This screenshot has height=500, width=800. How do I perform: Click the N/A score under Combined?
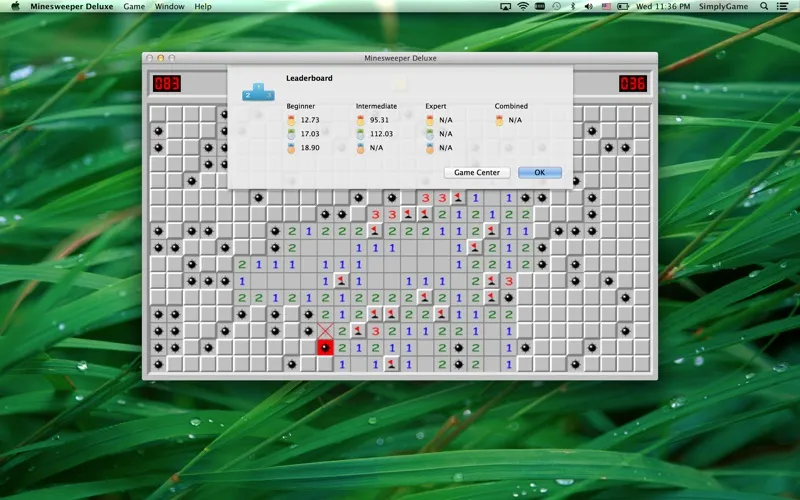pyautogui.click(x=515, y=120)
